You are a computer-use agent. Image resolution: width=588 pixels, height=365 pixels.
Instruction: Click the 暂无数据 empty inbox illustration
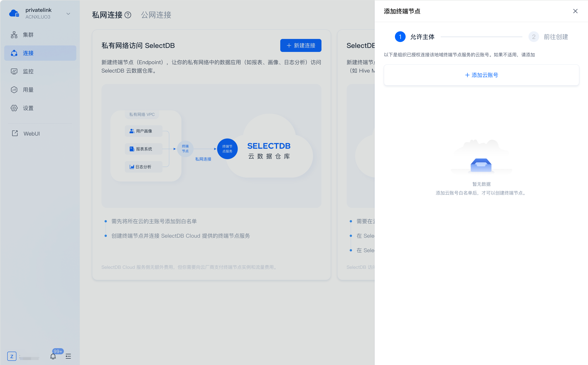481,157
